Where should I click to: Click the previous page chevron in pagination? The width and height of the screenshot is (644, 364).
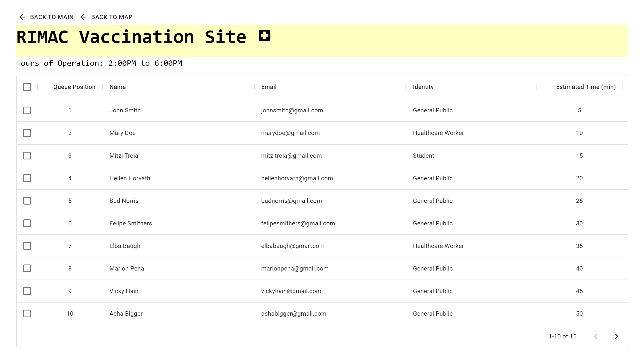point(596,336)
